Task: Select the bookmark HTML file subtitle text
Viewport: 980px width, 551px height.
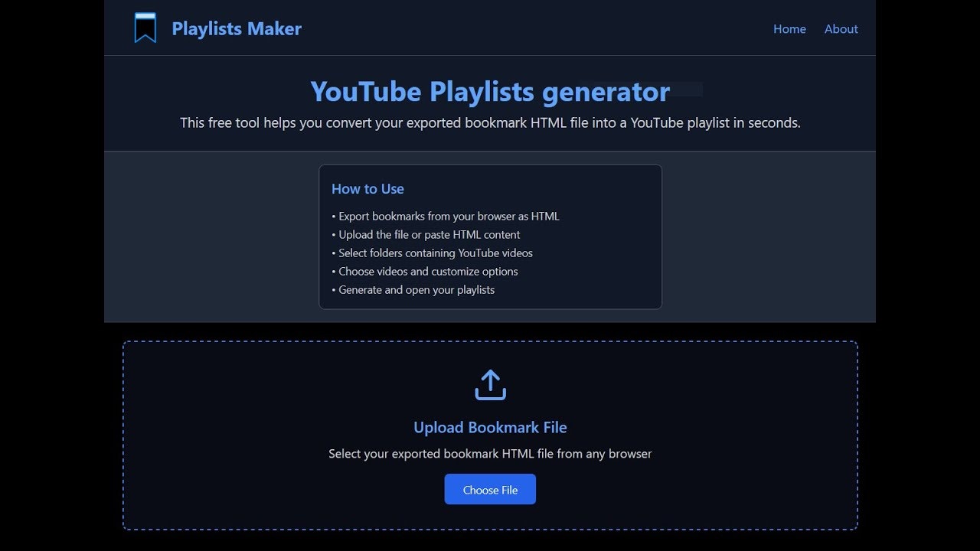Action: (490, 453)
